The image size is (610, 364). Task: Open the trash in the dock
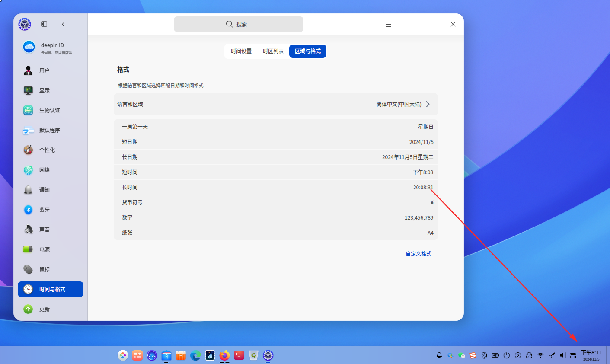click(254, 355)
